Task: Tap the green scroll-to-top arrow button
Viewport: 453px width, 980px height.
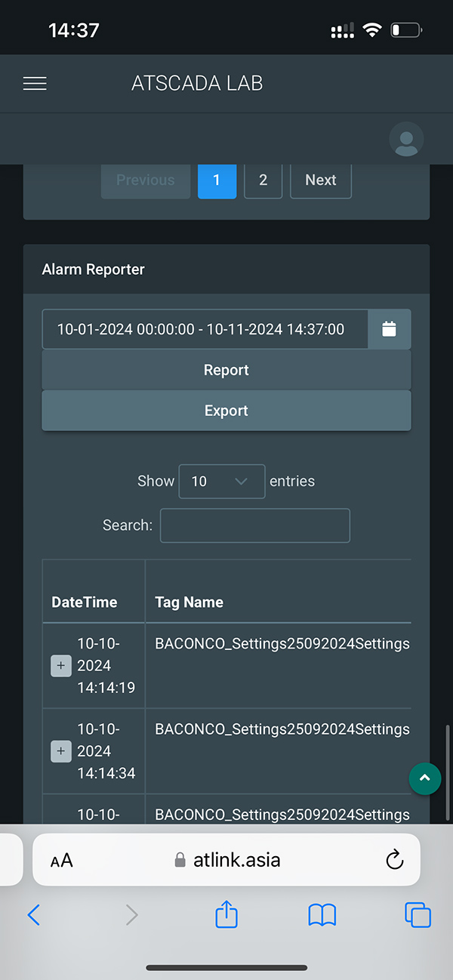Action: 424,778
